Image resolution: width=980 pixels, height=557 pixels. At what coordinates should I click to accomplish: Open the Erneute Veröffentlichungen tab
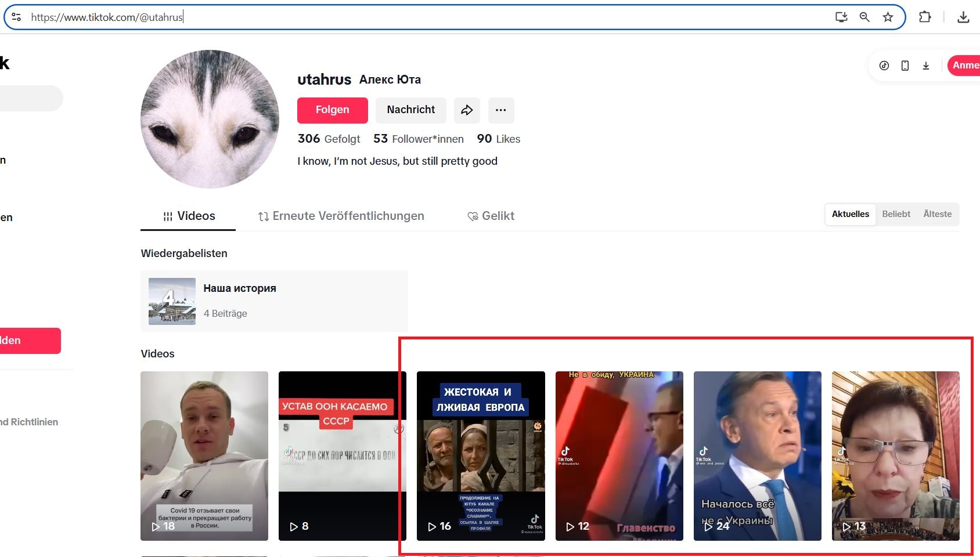coord(341,216)
